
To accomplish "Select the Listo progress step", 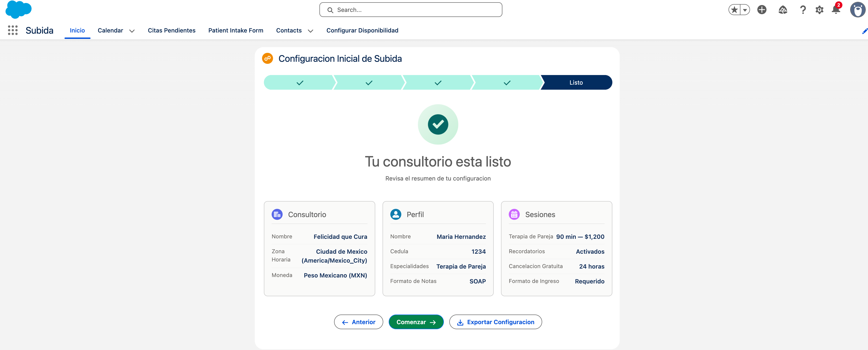I will tap(576, 83).
